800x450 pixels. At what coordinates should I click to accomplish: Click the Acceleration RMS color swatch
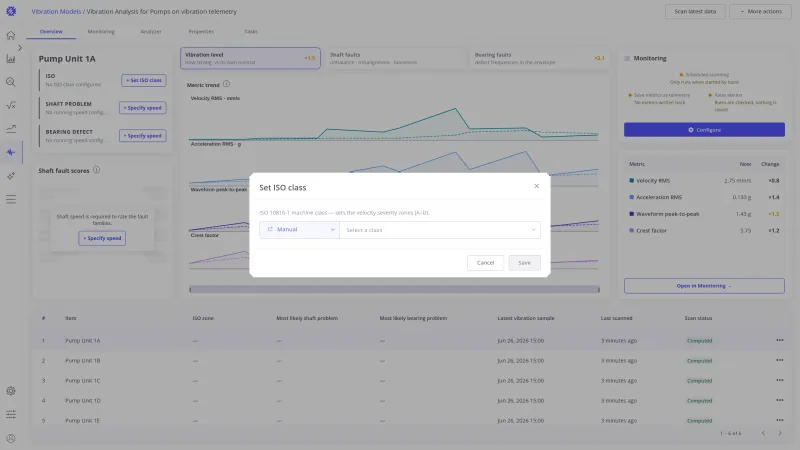tap(632, 197)
